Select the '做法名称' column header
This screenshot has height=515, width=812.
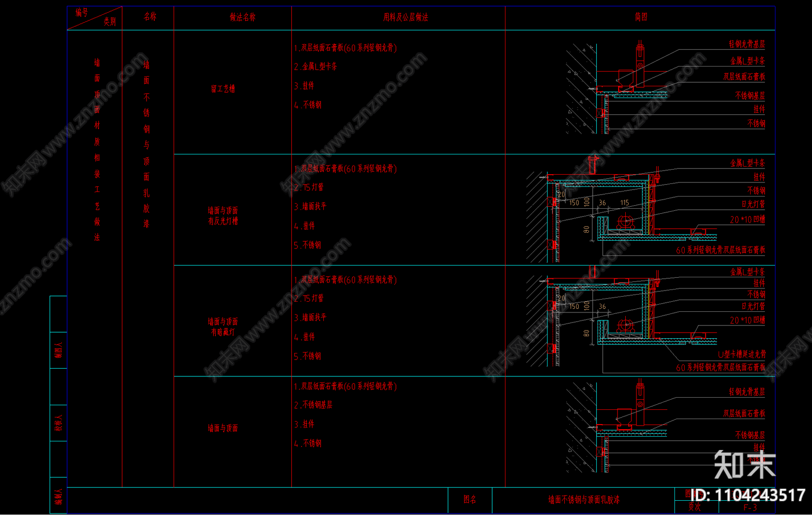(x=243, y=17)
